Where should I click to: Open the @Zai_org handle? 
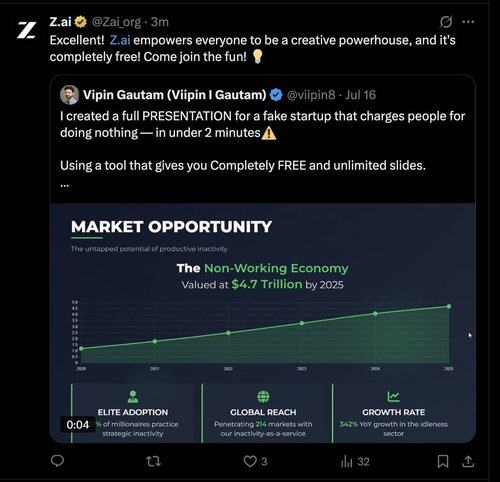click(116, 22)
